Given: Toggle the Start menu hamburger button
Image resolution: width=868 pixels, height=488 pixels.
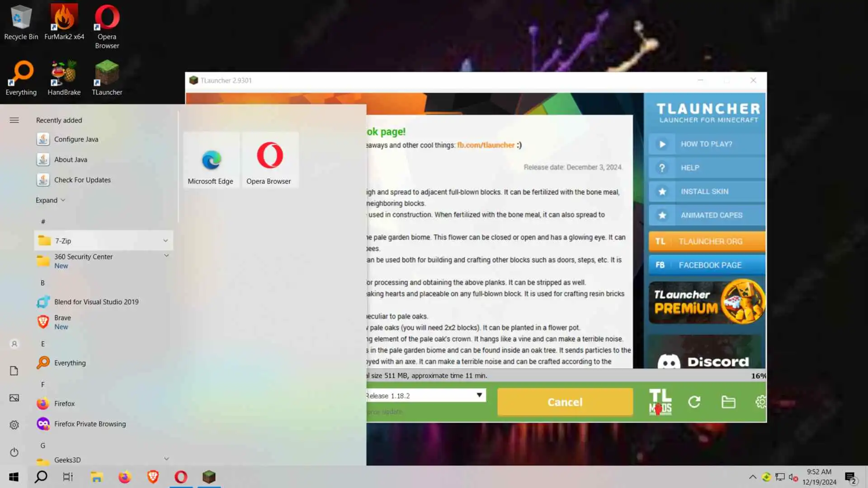Looking at the screenshot, I should (x=14, y=120).
